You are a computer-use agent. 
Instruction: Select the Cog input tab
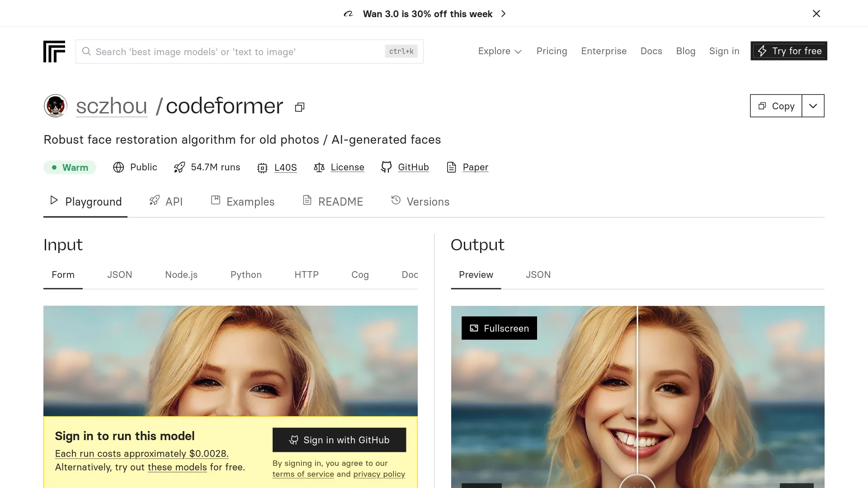[x=360, y=275]
